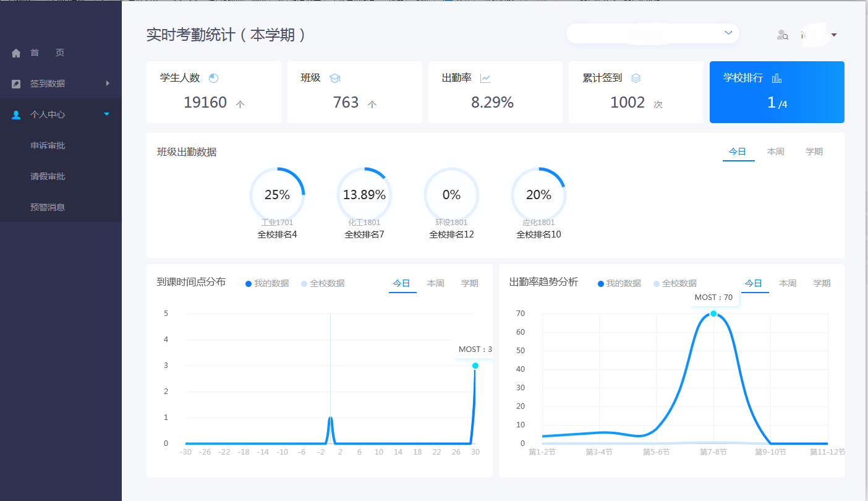Click the layers icon beside 累计签到
Image resolution: width=868 pixels, height=501 pixels.
click(636, 78)
